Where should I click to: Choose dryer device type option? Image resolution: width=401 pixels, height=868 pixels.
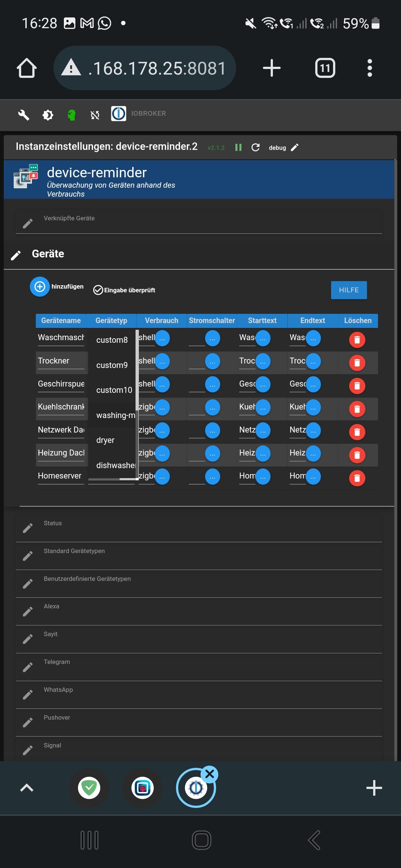click(x=112, y=440)
